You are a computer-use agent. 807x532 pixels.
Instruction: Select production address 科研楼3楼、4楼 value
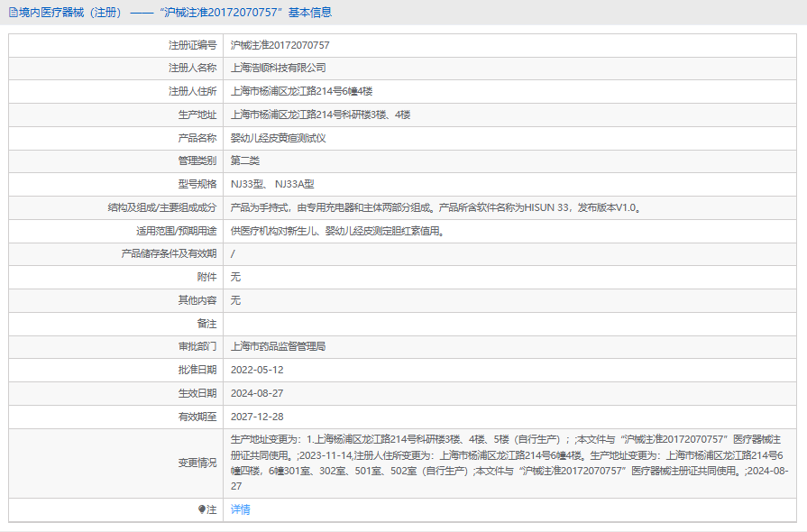(320, 115)
